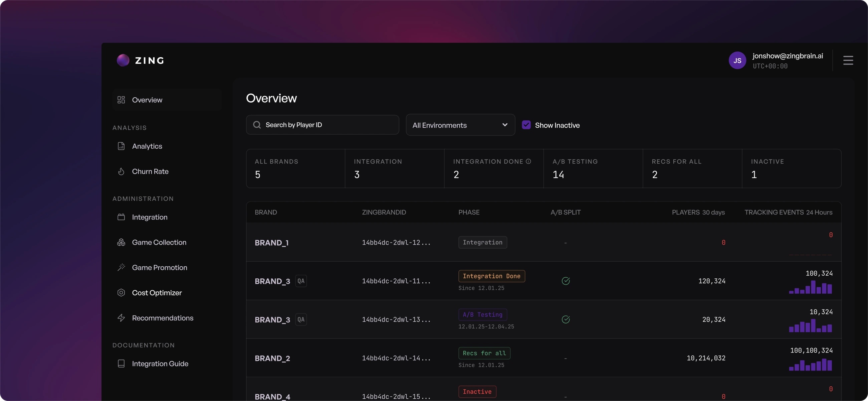
Task: Click the 10,214,032 players value
Action: click(706, 358)
